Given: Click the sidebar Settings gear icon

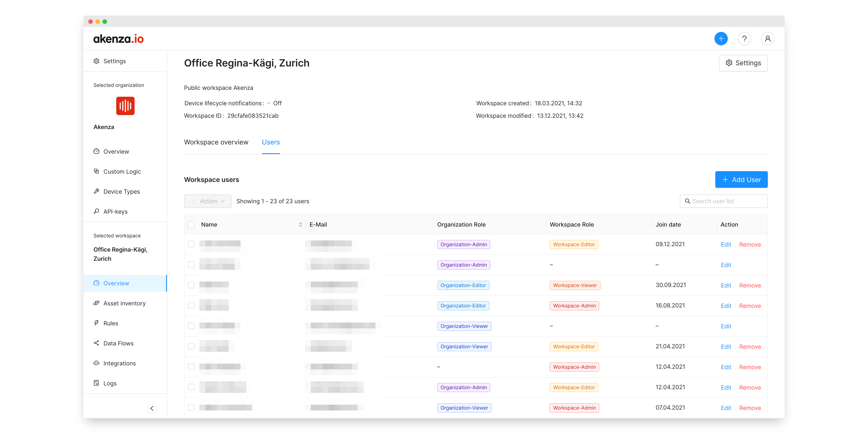Looking at the screenshot, I should [96, 61].
